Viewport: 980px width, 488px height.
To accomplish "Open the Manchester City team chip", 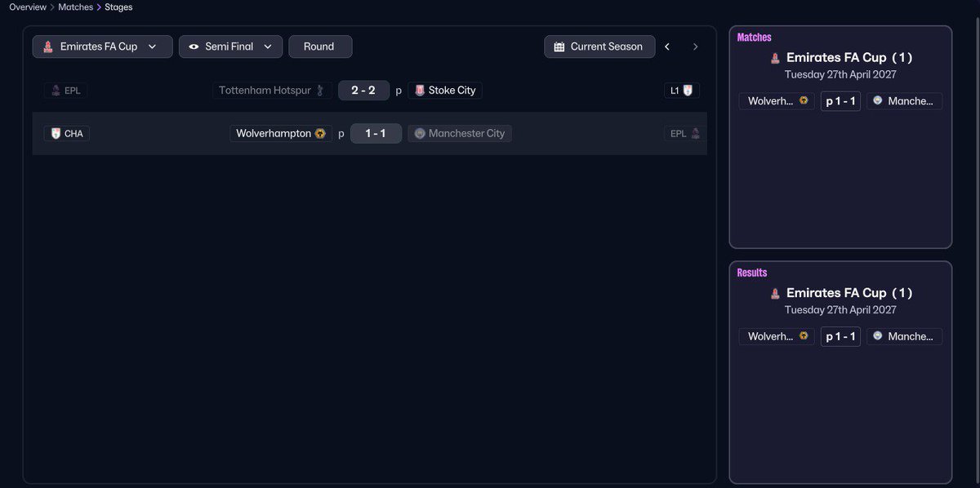I will tap(460, 133).
